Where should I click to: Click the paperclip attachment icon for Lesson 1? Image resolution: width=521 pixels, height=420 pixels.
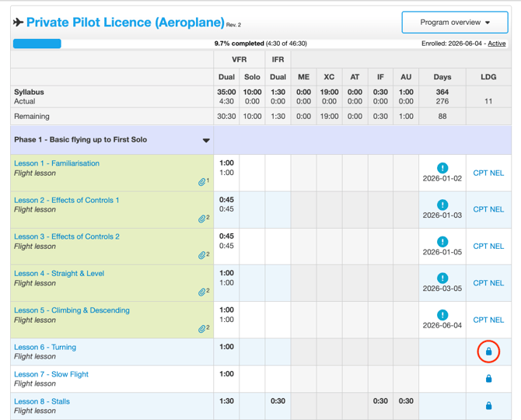click(x=201, y=182)
